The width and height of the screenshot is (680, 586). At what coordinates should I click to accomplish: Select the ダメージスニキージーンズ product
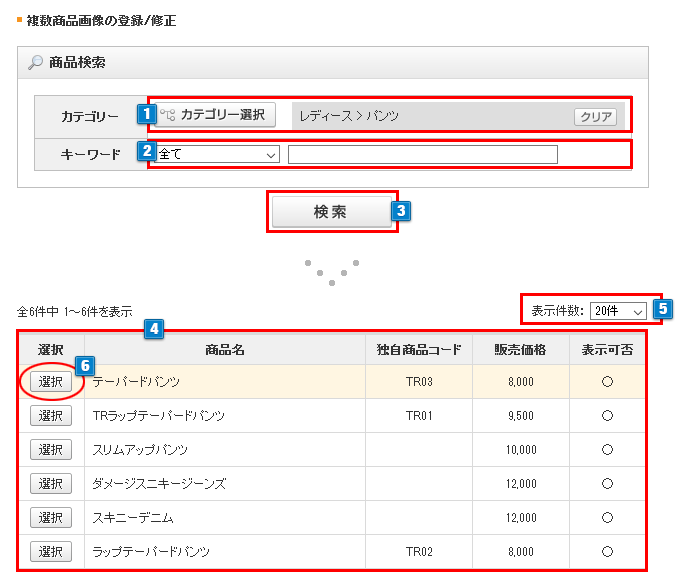(x=51, y=483)
